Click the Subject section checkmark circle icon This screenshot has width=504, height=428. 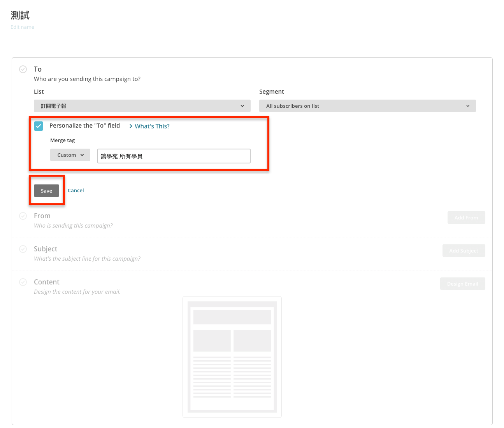coord(23,249)
